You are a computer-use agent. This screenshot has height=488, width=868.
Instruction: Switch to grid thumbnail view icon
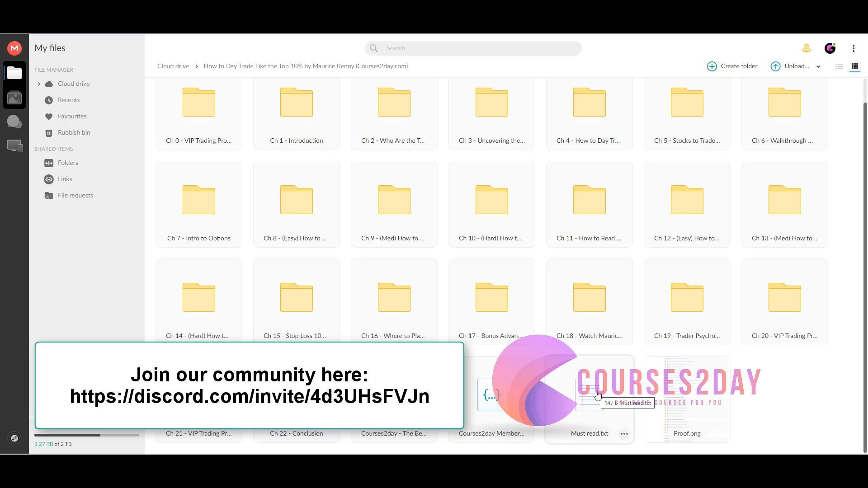click(855, 66)
